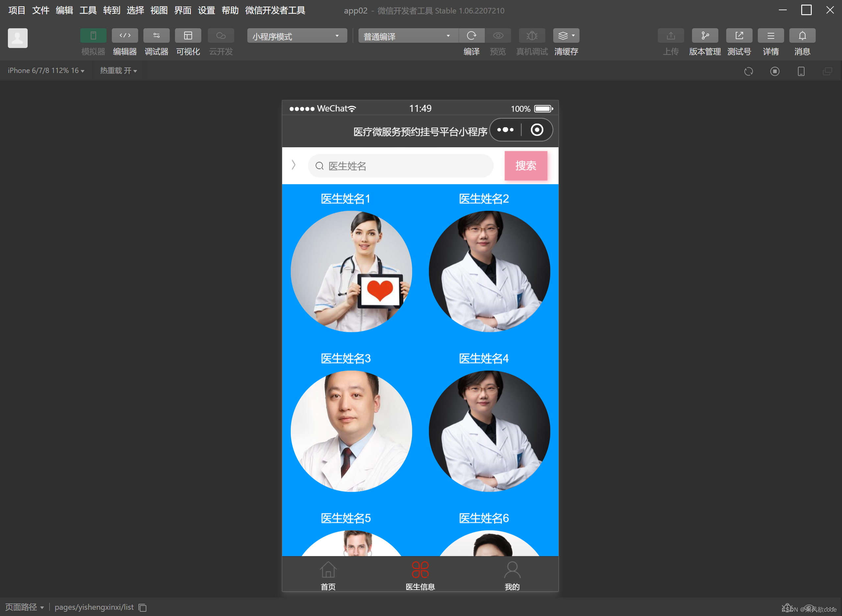Open the Details (详情) hamburger icon
Image resolution: width=842 pixels, height=616 pixels.
[x=770, y=36]
